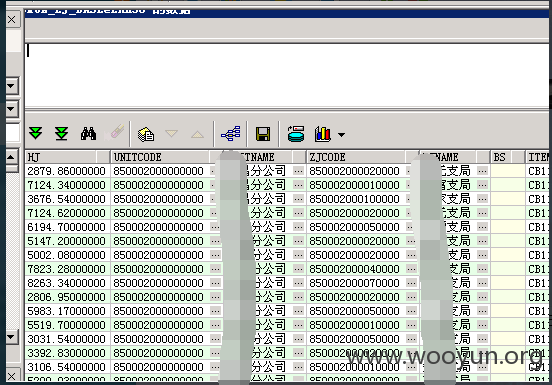This screenshot has height=385, width=552.
Task: Open ellipsis after 分公司 in 6194.70000000 row
Action: [x=299, y=227]
